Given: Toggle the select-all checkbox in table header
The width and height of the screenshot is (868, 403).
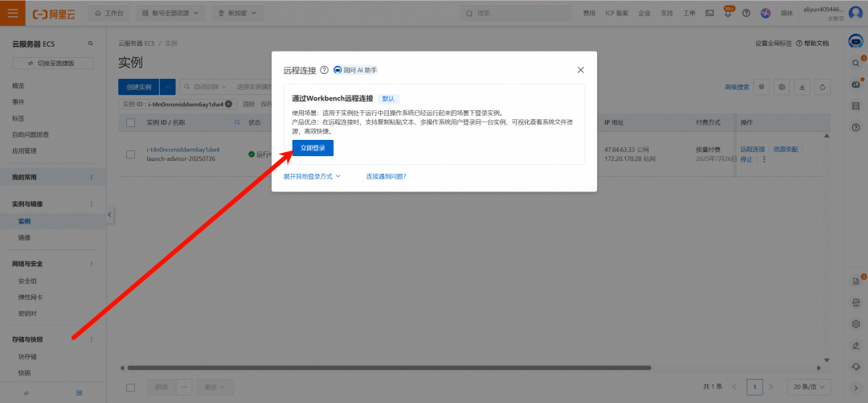Looking at the screenshot, I should 131,122.
